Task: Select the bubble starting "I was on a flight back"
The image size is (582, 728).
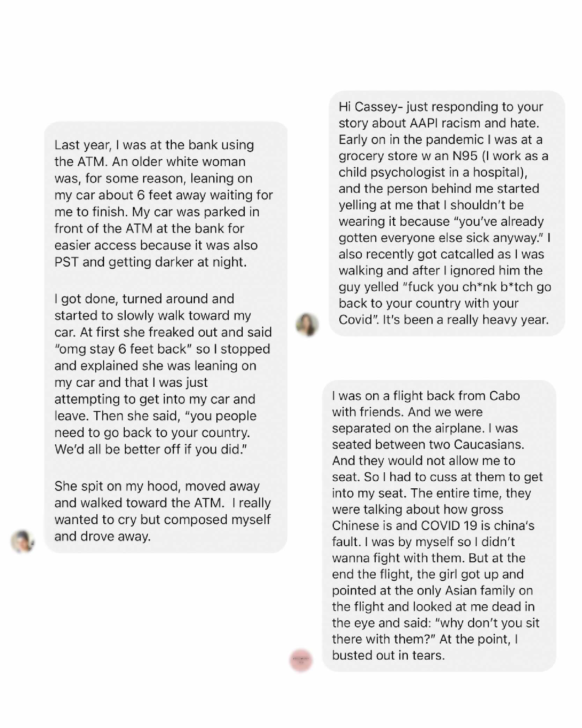Action: point(439,526)
